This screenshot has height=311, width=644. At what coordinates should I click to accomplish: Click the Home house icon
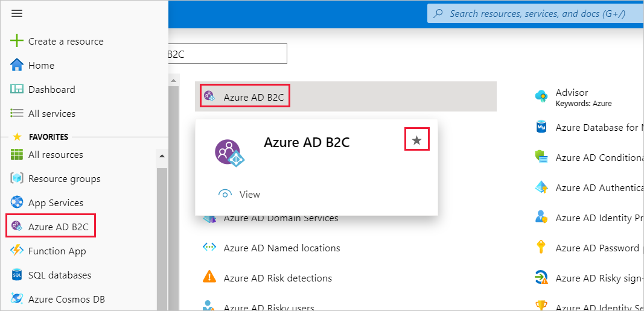point(17,65)
